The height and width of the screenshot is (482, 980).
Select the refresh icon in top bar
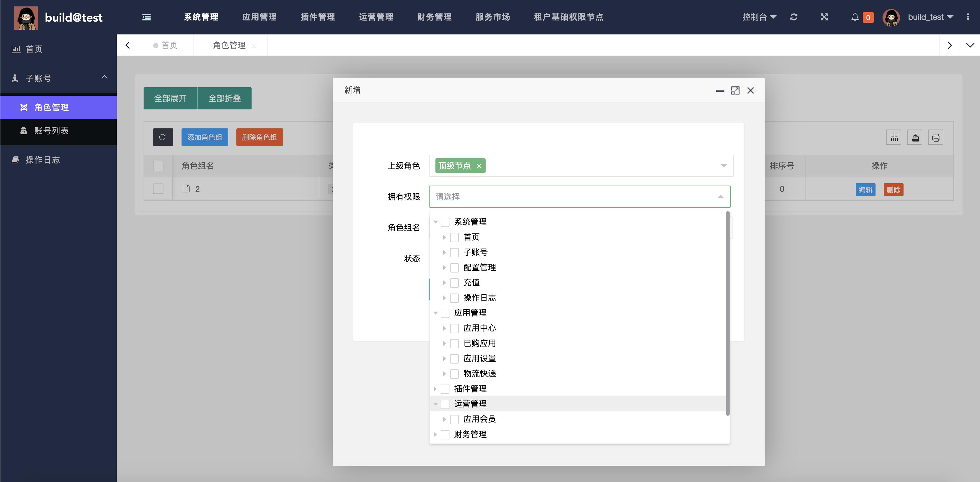tap(794, 17)
